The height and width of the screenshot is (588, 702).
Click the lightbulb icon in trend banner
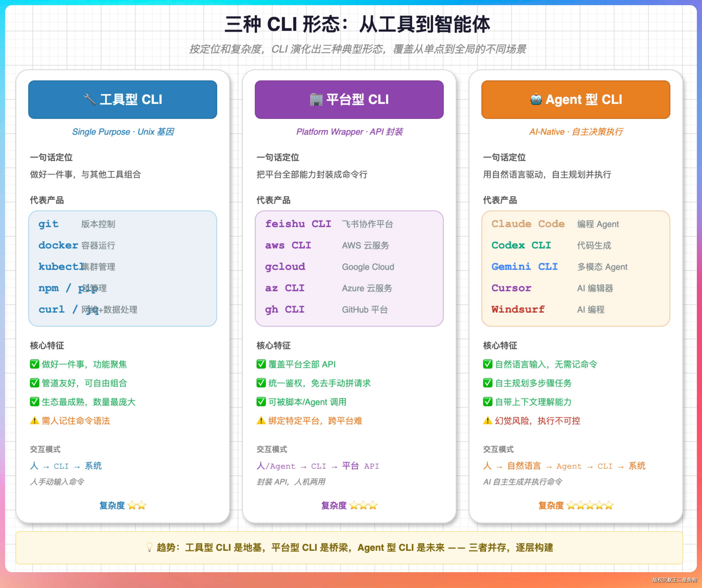(x=149, y=547)
